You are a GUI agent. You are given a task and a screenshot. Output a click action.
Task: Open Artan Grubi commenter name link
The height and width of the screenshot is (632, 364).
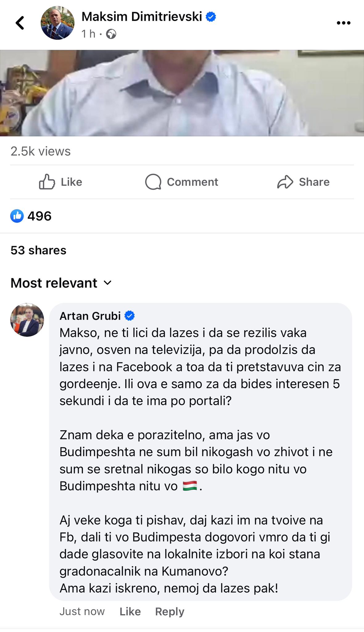point(90,316)
